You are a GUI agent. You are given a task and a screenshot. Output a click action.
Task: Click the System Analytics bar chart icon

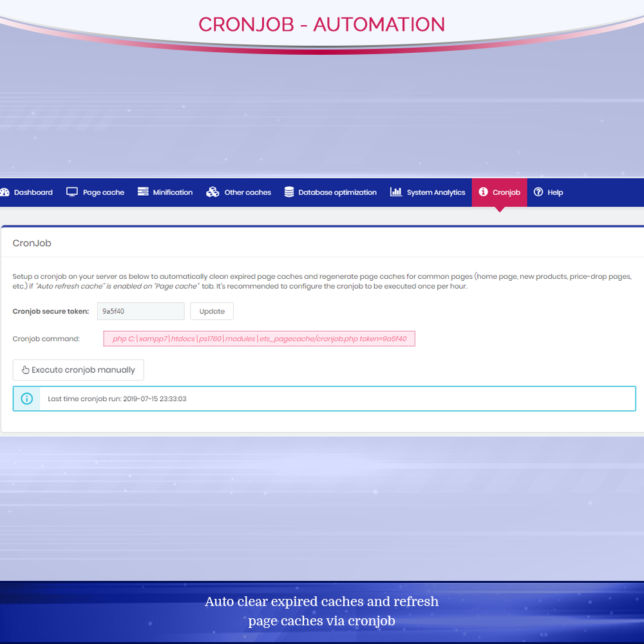[396, 192]
